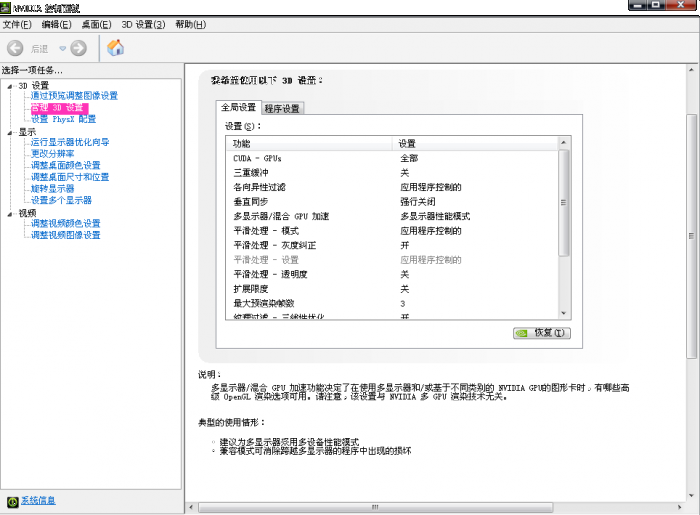Select the 垂直同步 setting row
The height and width of the screenshot is (515, 700).
click(x=392, y=202)
